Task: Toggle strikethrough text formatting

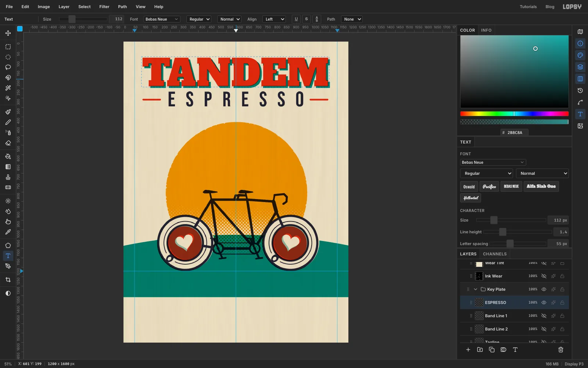Action: (306, 19)
